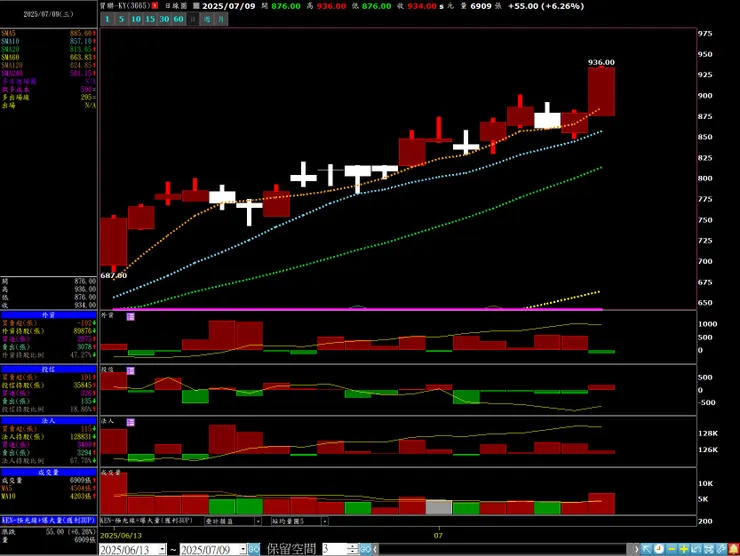Click the red icon beside stock code 3665

pyautogui.click(x=155, y=6)
